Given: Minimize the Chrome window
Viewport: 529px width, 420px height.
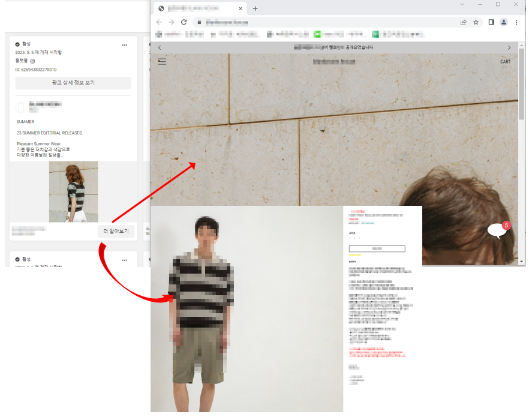Looking at the screenshot, I should click(x=480, y=4).
